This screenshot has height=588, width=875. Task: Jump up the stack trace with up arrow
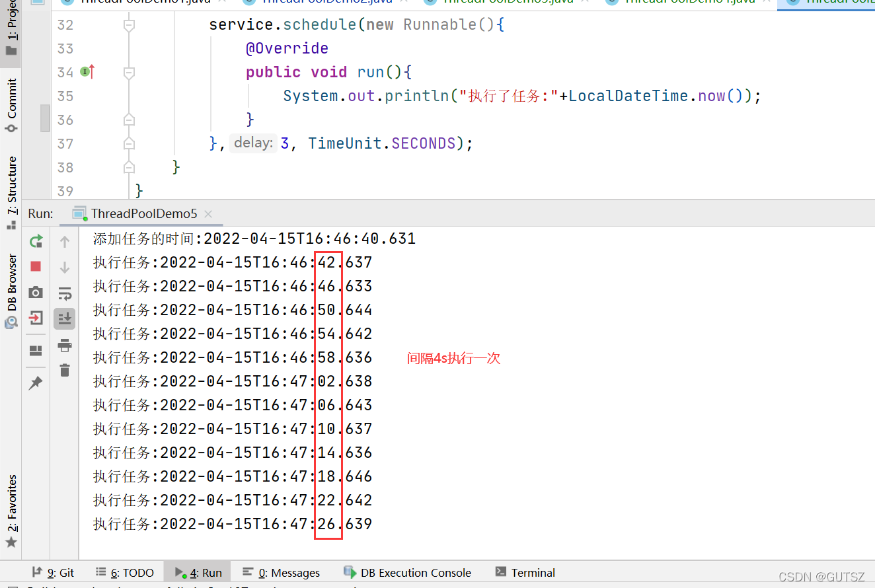pos(65,242)
